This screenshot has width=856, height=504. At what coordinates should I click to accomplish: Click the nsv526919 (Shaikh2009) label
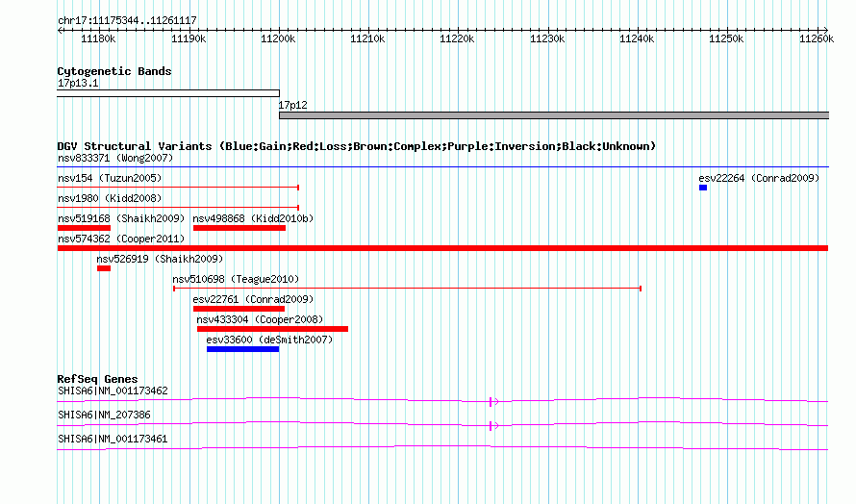pyautogui.click(x=160, y=259)
